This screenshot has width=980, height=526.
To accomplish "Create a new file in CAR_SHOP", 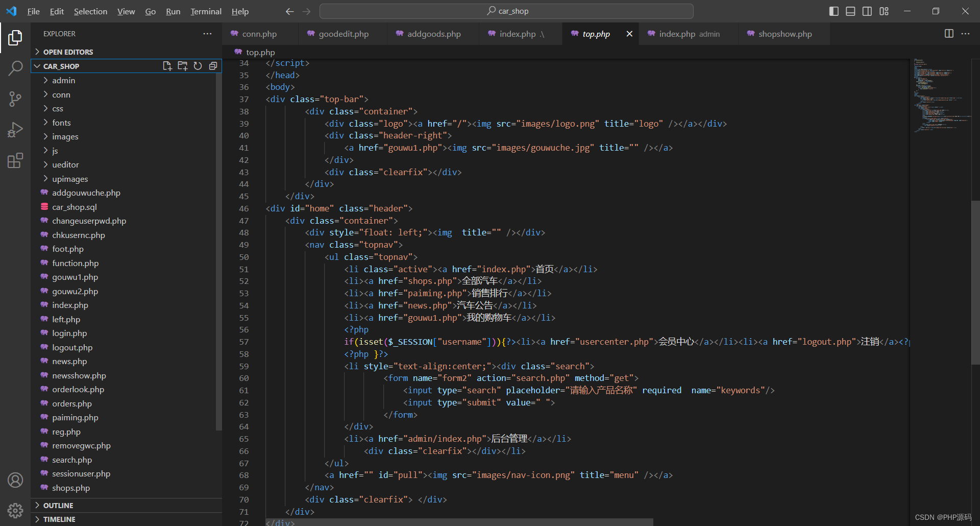I will tap(167, 66).
